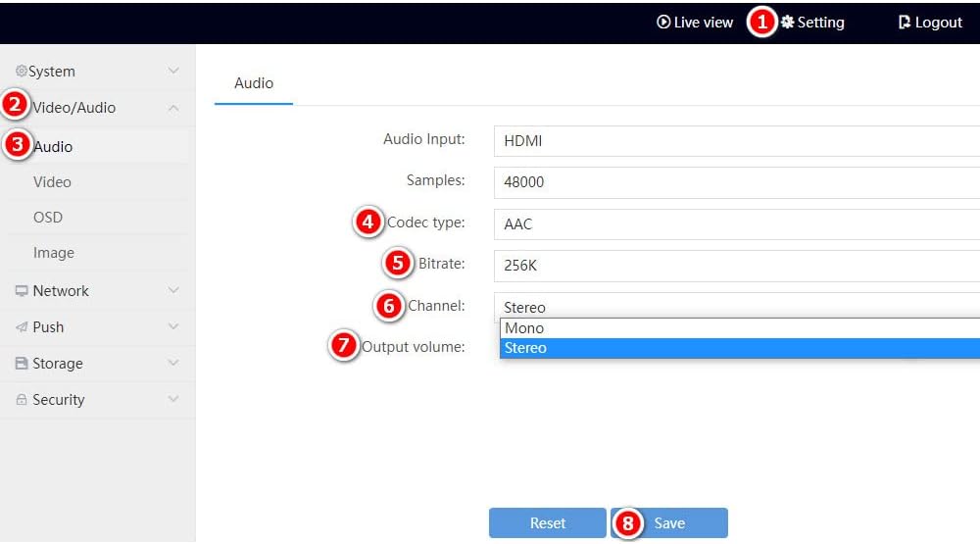Screen dimensions: 980x544
Task: Click the Security lock icon
Action: tap(22, 400)
